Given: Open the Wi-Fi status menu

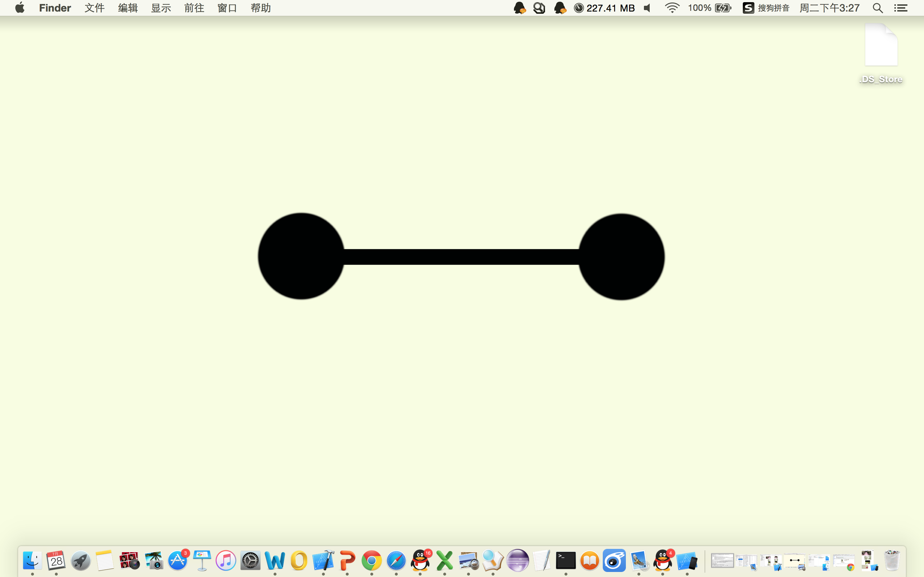Looking at the screenshot, I should [672, 8].
